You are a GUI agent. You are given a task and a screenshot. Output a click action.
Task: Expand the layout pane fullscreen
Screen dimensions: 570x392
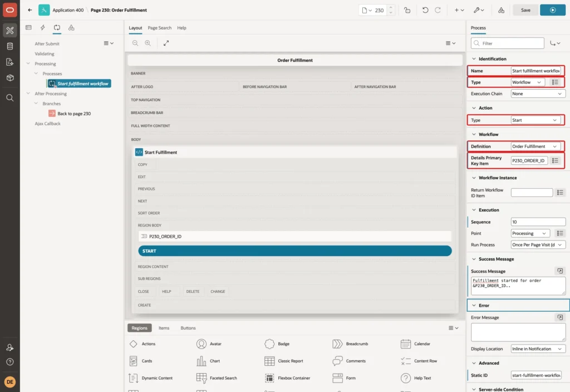(x=166, y=43)
